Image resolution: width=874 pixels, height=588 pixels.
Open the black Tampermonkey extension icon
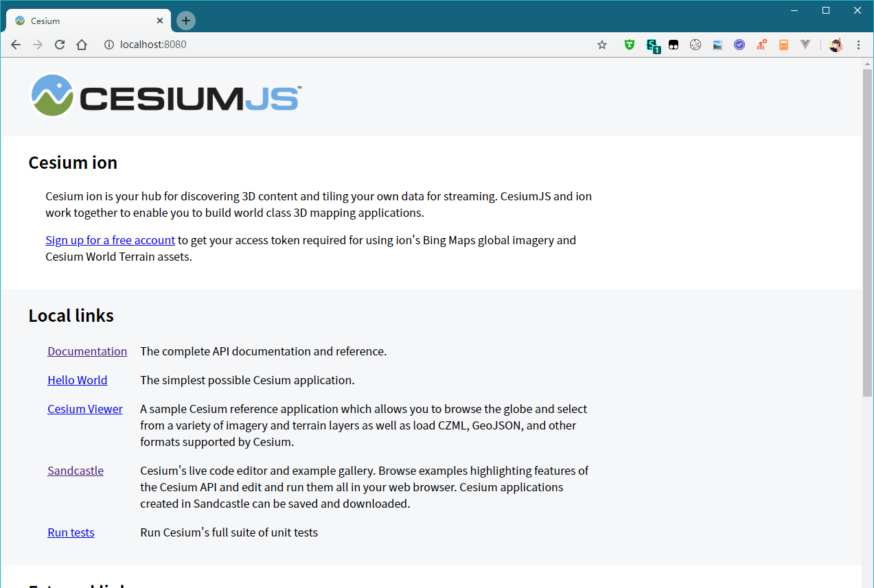[674, 45]
